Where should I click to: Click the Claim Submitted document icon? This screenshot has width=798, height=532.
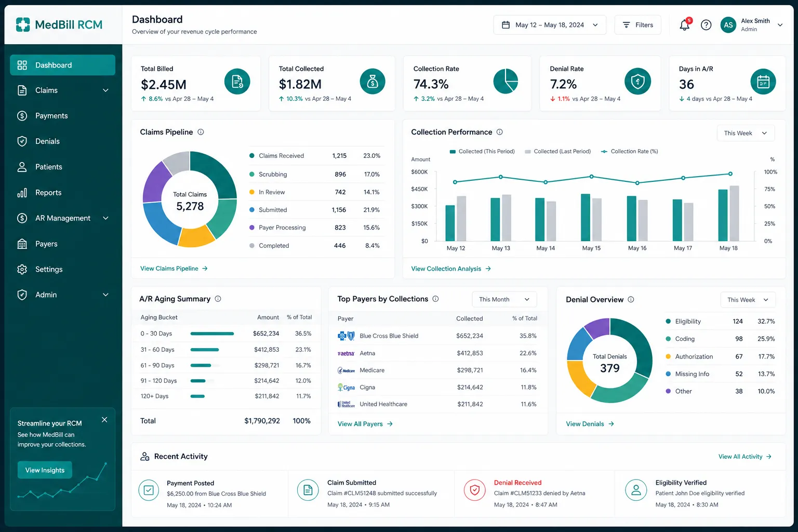click(308, 490)
